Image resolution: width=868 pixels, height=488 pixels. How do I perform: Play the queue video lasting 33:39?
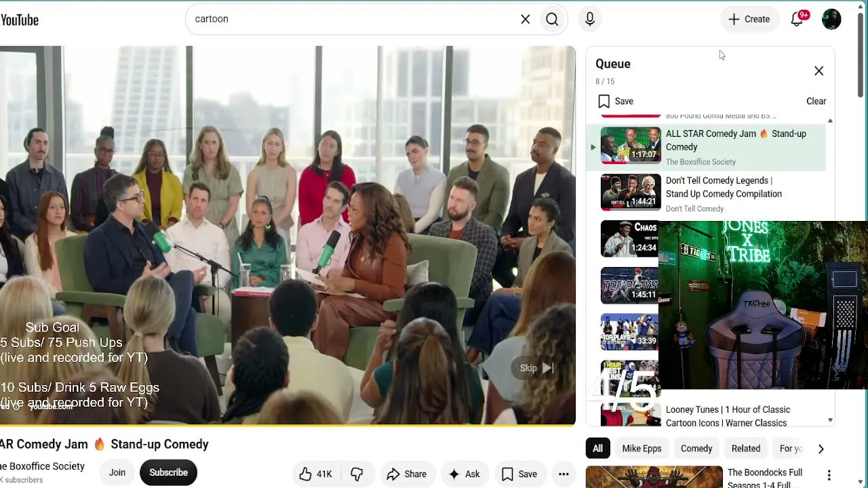tap(629, 331)
